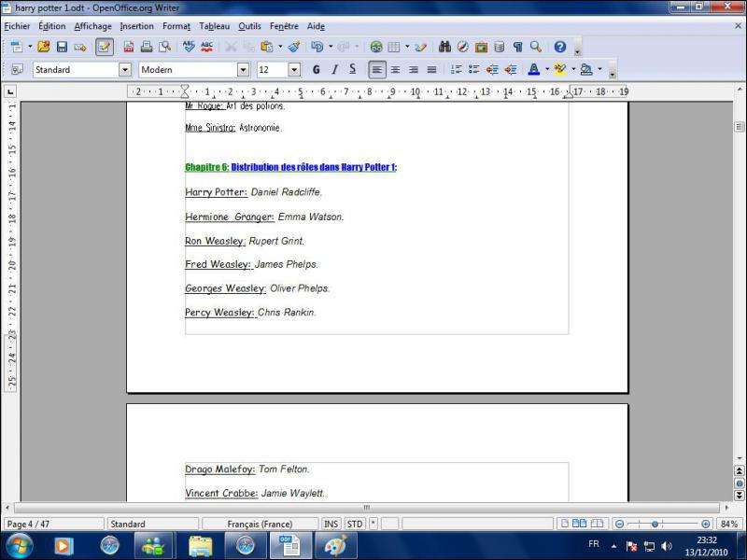Open the Outils menu
The image size is (747, 560).
[x=249, y=26]
